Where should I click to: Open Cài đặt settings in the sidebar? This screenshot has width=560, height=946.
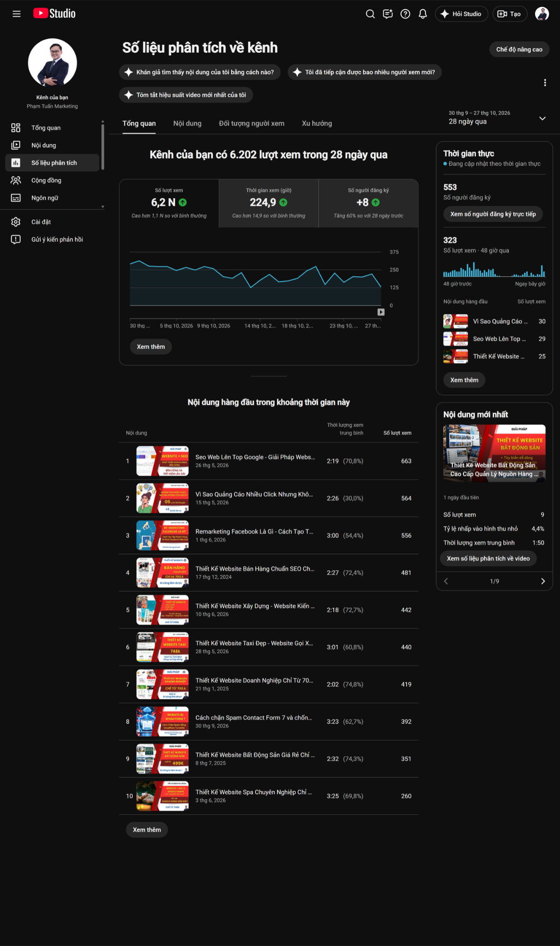(52, 222)
